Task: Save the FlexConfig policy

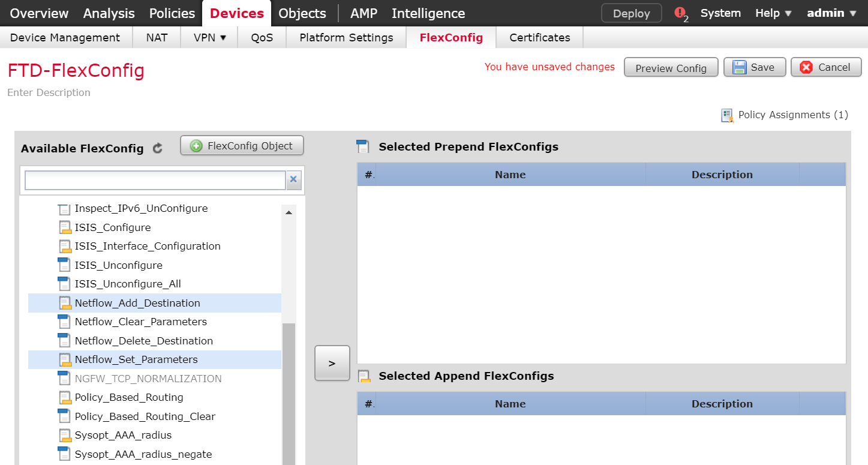Action: 755,67
